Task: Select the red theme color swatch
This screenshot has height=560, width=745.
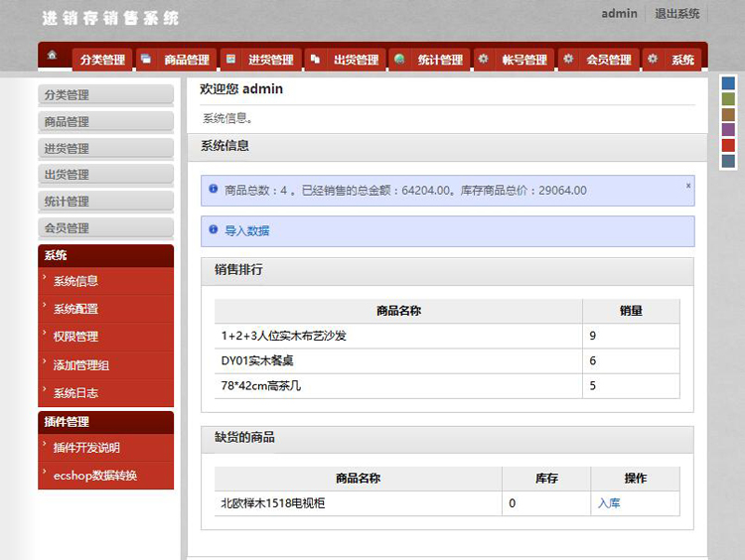Action: tap(728, 145)
